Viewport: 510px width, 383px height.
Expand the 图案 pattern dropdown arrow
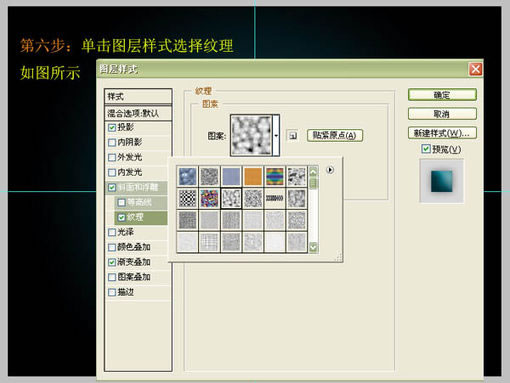click(276, 135)
